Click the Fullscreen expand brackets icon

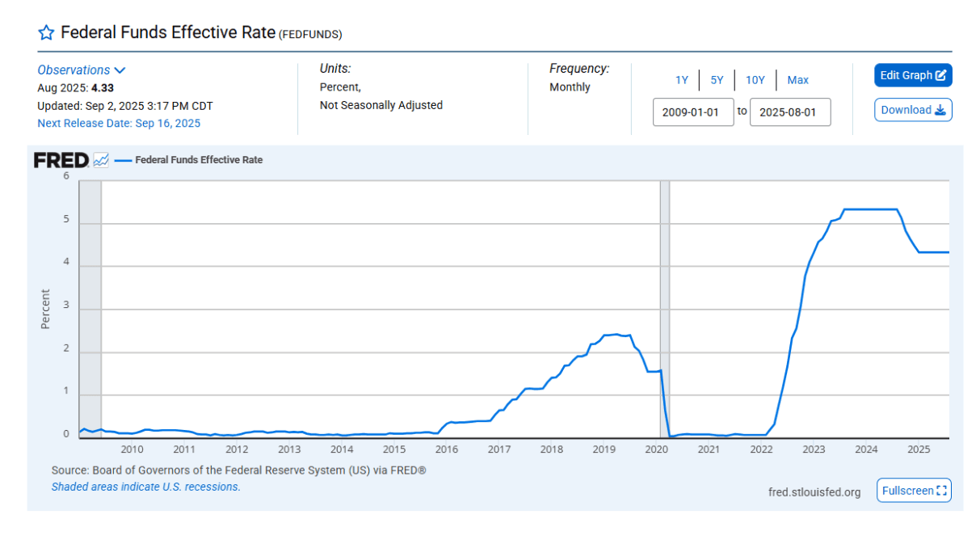940,491
